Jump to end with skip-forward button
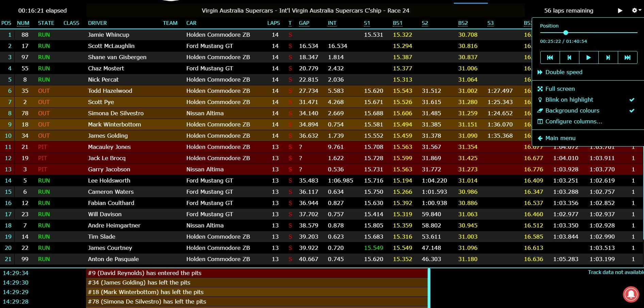This screenshot has height=308, width=644. [627, 57]
